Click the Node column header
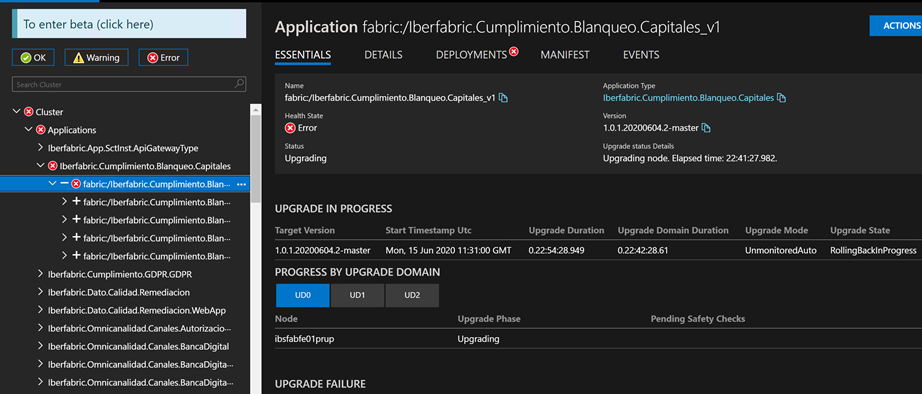Image resolution: width=922 pixels, height=394 pixels. [x=286, y=319]
